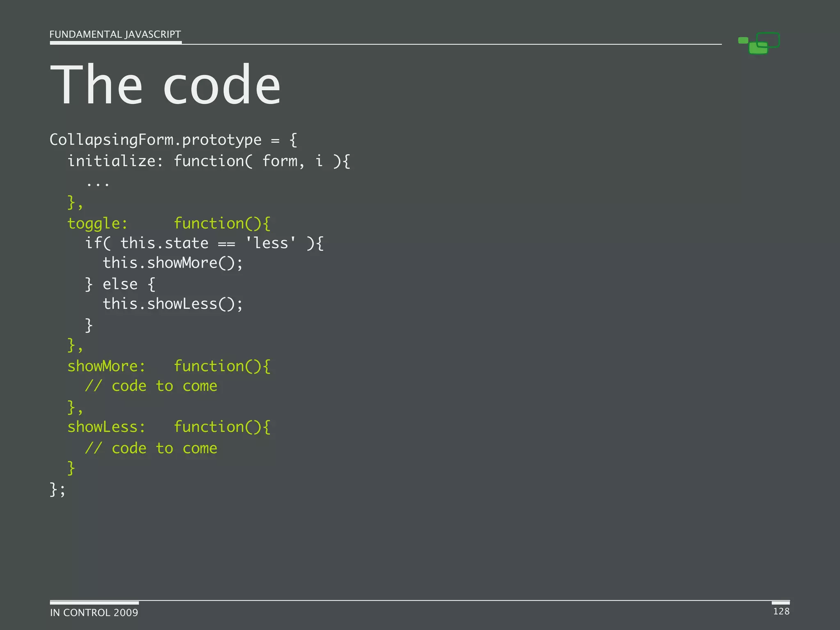Click the initialize function declaration line

[208, 161]
